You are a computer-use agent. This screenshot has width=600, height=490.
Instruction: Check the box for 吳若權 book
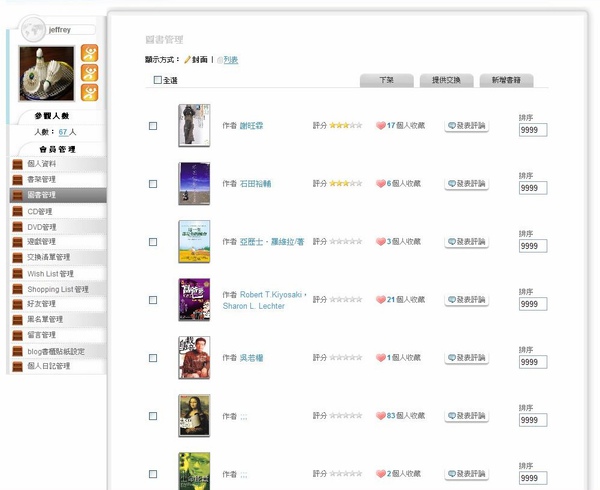click(153, 358)
